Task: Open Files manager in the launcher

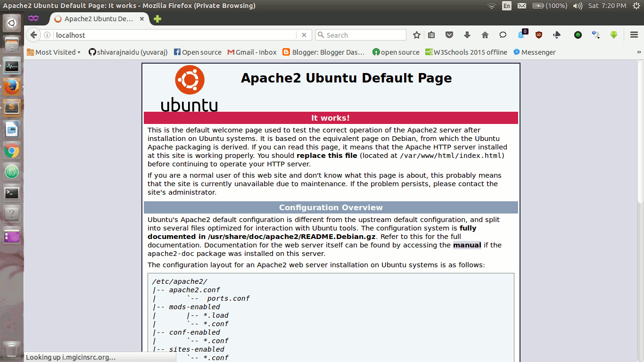Action: [12, 45]
